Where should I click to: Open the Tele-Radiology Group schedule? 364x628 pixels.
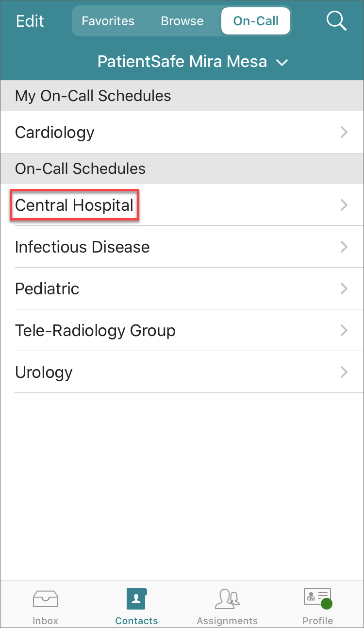(x=95, y=330)
